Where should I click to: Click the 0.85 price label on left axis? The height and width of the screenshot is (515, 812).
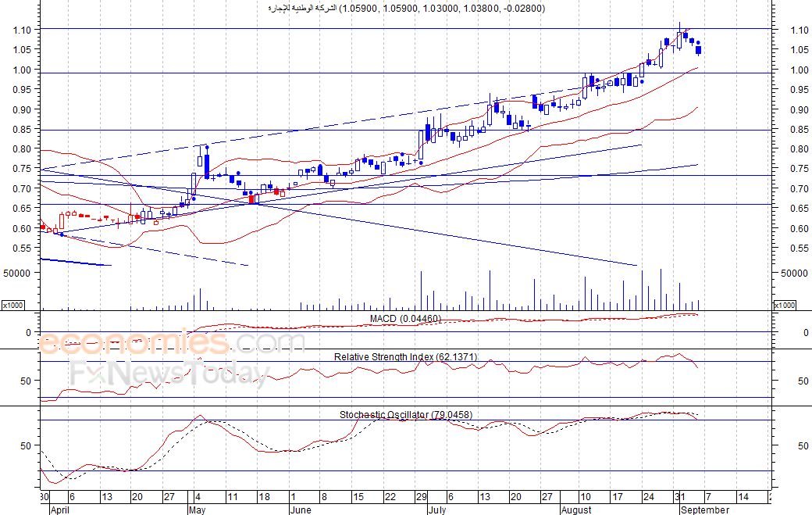coord(23,130)
